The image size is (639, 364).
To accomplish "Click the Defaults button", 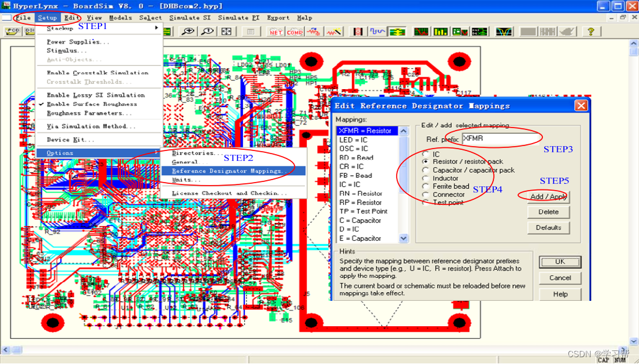I will click(x=548, y=228).
